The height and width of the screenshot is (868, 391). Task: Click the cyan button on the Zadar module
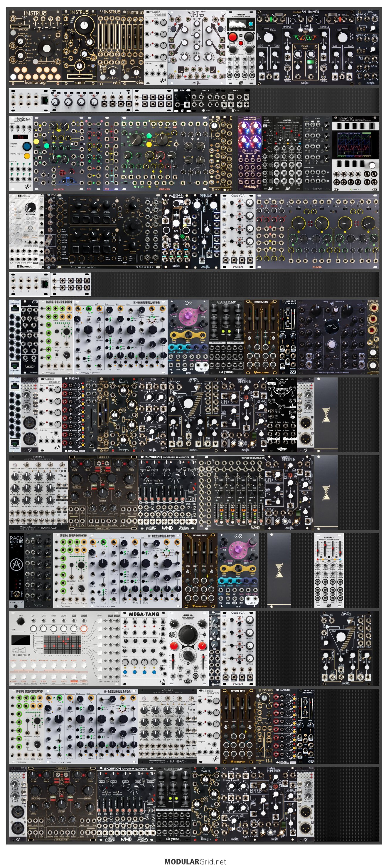click(251, 24)
